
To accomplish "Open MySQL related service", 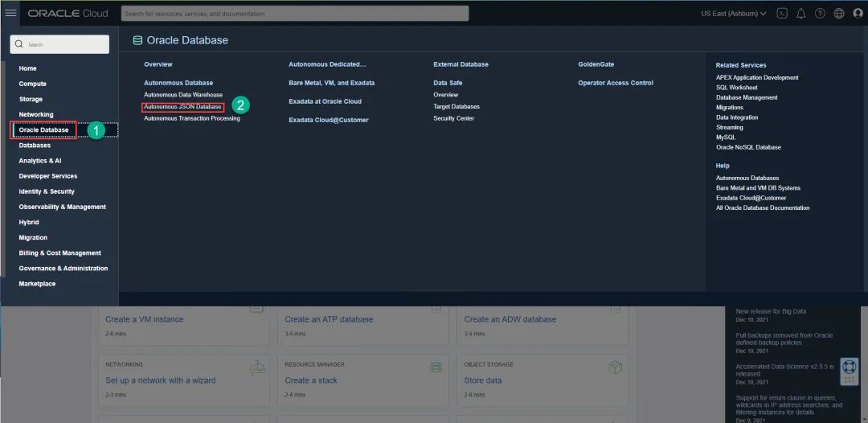I will [726, 138].
